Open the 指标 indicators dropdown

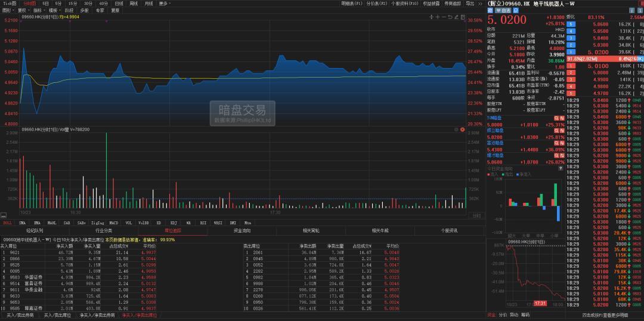[x=38, y=10]
